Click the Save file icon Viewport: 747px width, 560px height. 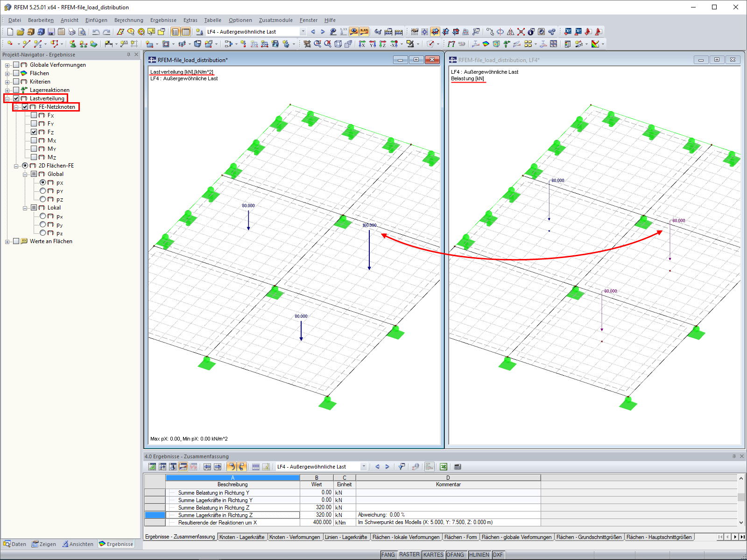pos(51,32)
